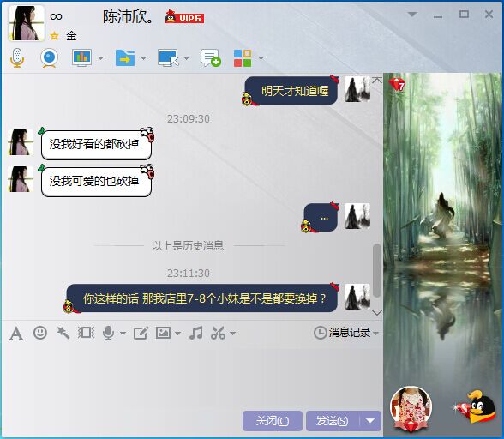Expand the screenshot scissors dropdown arrow
The width and height of the screenshot is (504, 439).
click(x=233, y=334)
